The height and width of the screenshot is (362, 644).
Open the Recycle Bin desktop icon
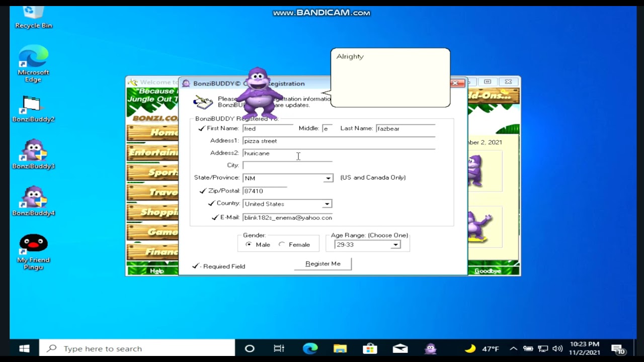click(33, 17)
